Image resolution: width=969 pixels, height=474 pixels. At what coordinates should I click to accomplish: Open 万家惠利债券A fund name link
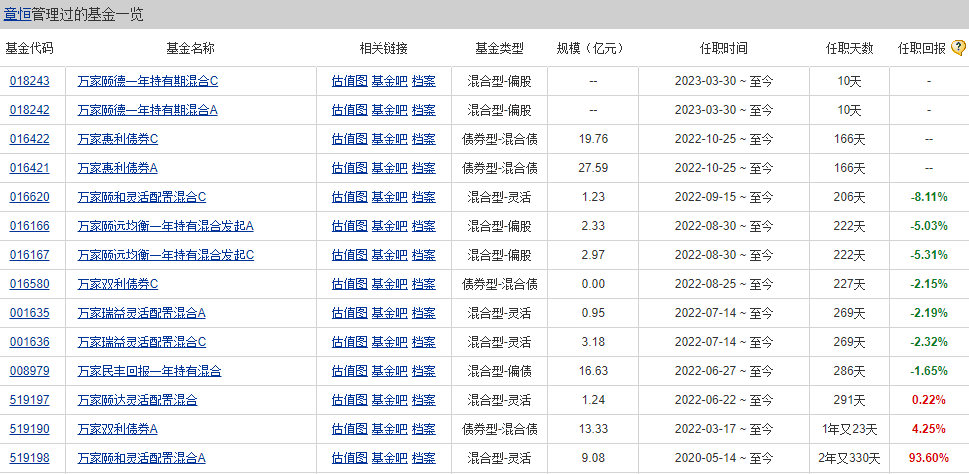pyautogui.click(x=117, y=168)
